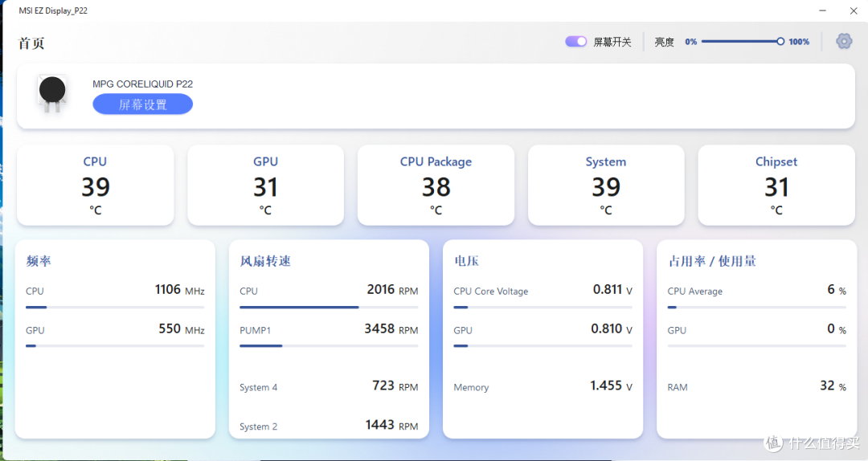Click the CPU fan 2016 RPM value
Image resolution: width=868 pixels, height=461 pixels.
[392, 290]
